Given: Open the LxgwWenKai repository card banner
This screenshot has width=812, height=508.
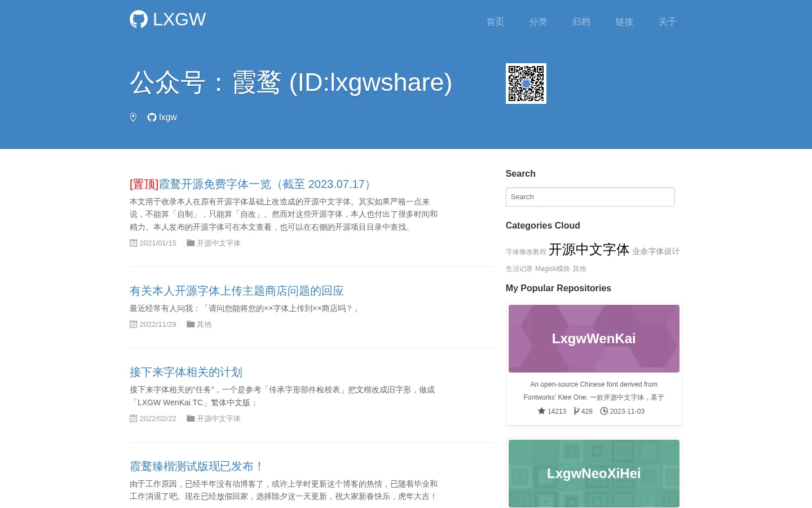Looking at the screenshot, I should pos(594,339).
